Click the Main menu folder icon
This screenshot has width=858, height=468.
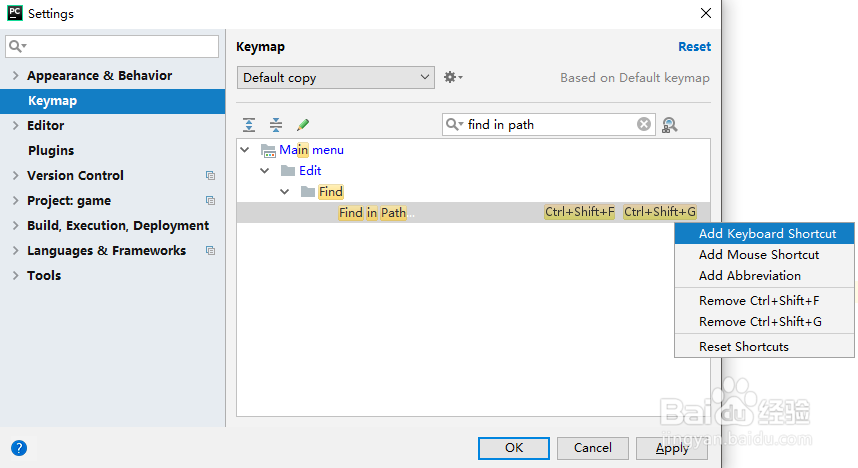[x=268, y=150]
